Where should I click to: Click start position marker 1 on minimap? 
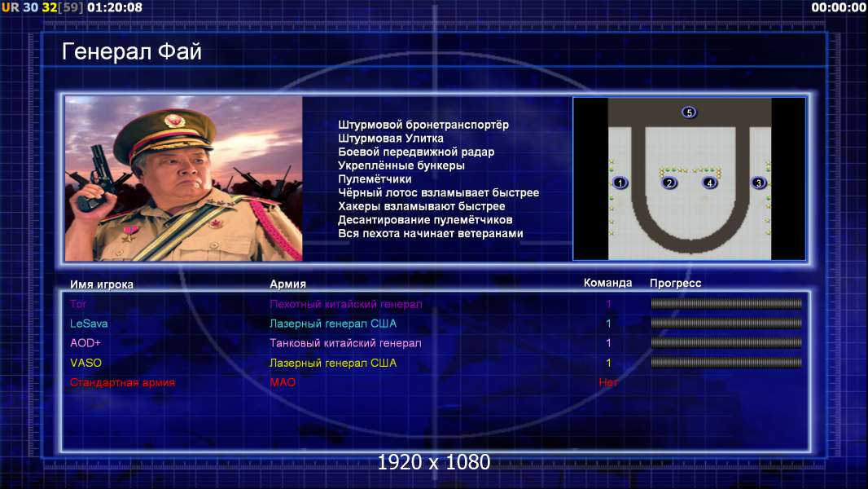(620, 183)
